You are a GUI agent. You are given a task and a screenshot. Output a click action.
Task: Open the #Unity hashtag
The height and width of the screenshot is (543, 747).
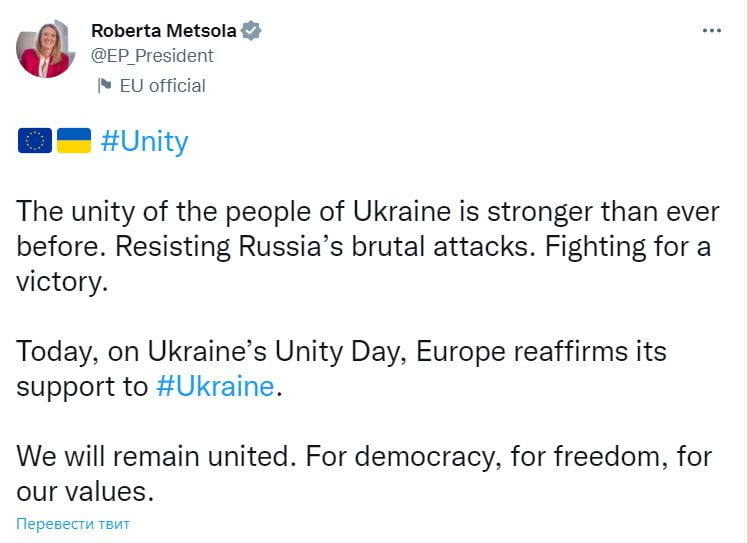point(144,141)
